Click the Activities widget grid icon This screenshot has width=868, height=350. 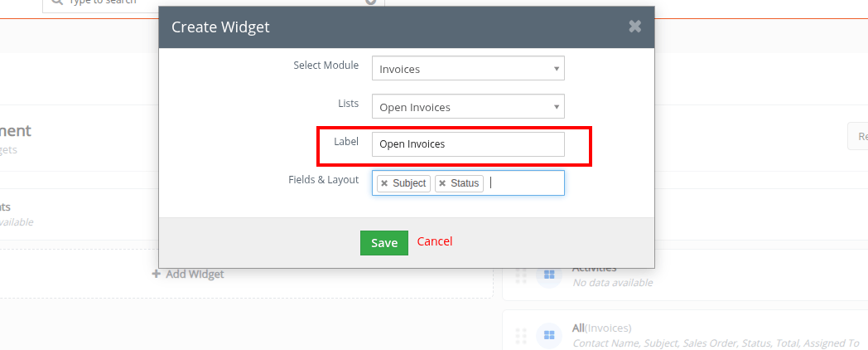[x=549, y=275]
